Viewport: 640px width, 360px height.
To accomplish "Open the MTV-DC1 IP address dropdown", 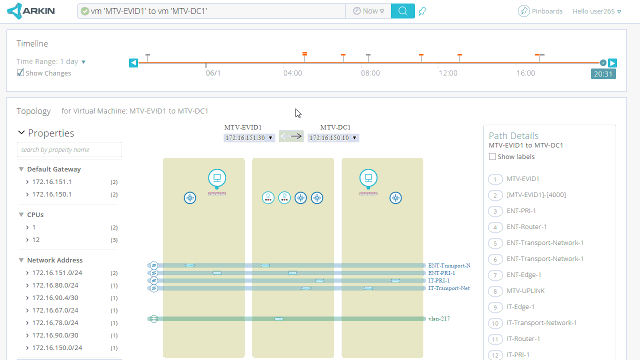I will [333, 138].
